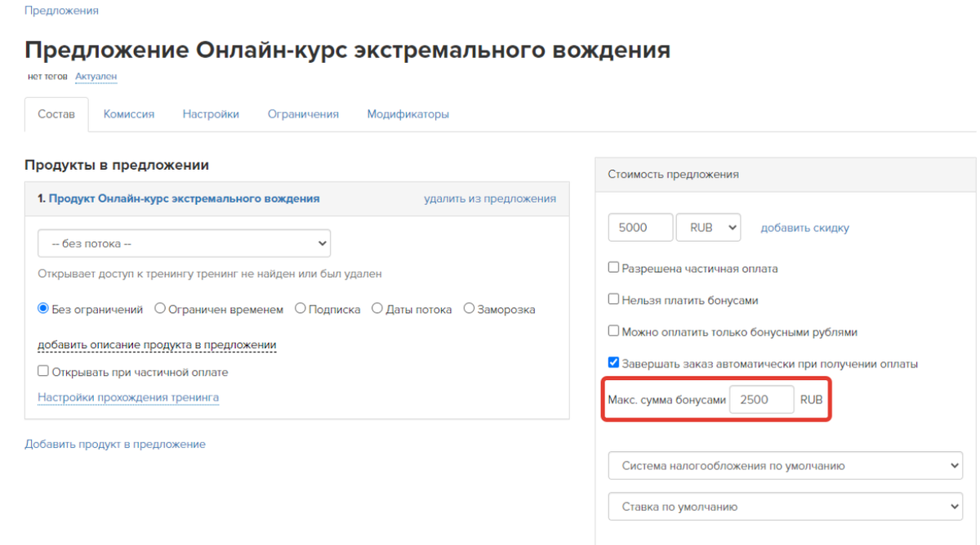Image resolution: width=980 pixels, height=545 pixels.
Task: Select Подписка radio button
Action: (301, 309)
